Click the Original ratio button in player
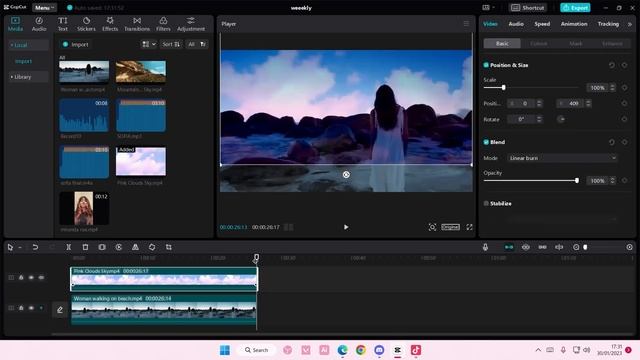This screenshot has height=360, width=640. (x=451, y=227)
